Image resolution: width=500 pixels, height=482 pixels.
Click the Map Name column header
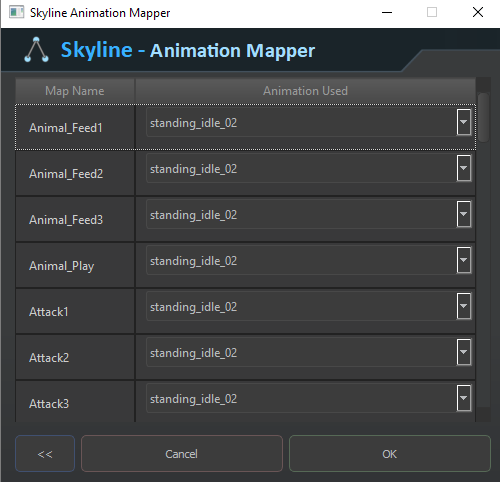click(x=75, y=91)
